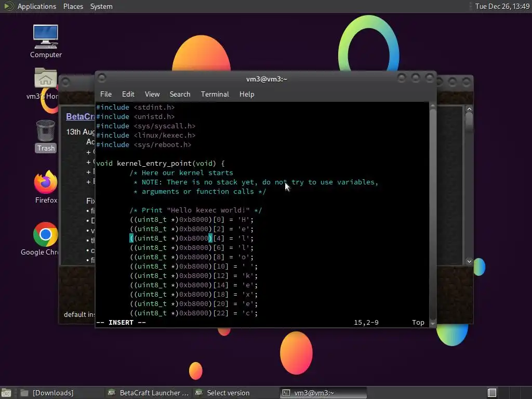Click the code line with index [12] = 'k'
Screen dimensions: 532x399
point(194,276)
